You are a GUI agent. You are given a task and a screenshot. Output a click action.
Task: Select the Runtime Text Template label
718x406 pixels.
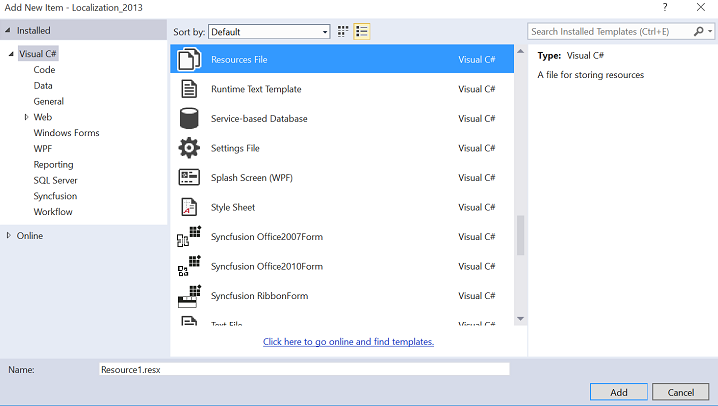[256, 89]
